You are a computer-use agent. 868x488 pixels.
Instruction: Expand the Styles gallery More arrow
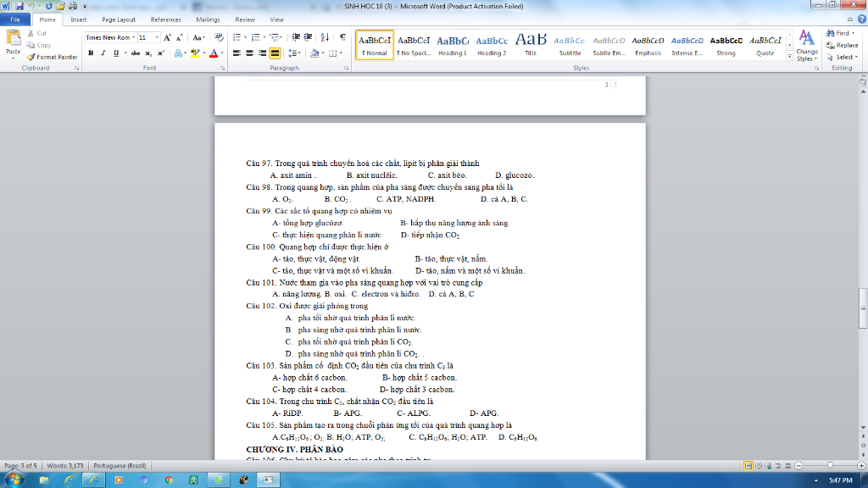[x=789, y=57]
